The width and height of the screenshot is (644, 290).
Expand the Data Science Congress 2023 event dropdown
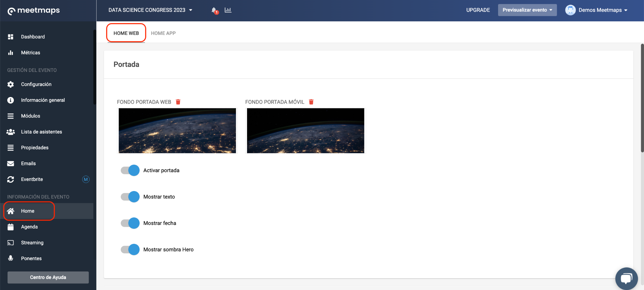[150, 10]
